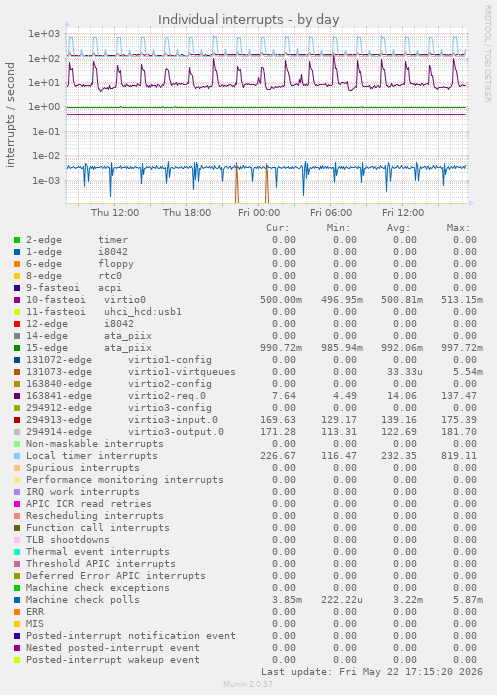Click the Avg: column header
Image resolution: width=497 pixels, height=695 pixels.
pyautogui.click(x=399, y=228)
